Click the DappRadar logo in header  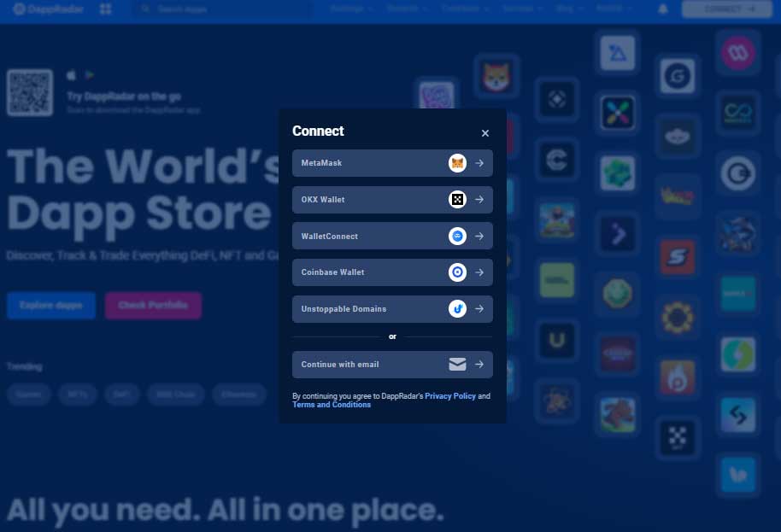click(x=49, y=9)
